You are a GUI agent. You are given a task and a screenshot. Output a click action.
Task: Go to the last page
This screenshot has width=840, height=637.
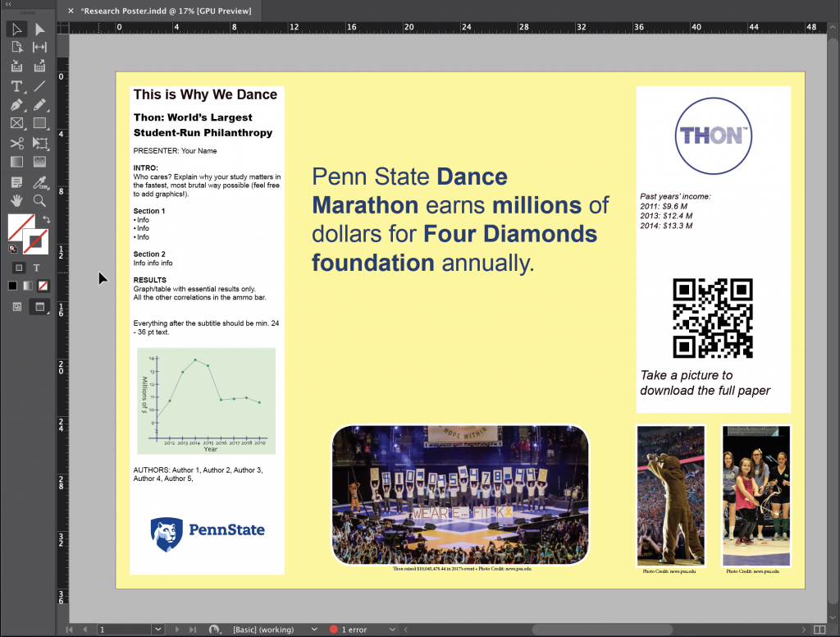(192, 630)
